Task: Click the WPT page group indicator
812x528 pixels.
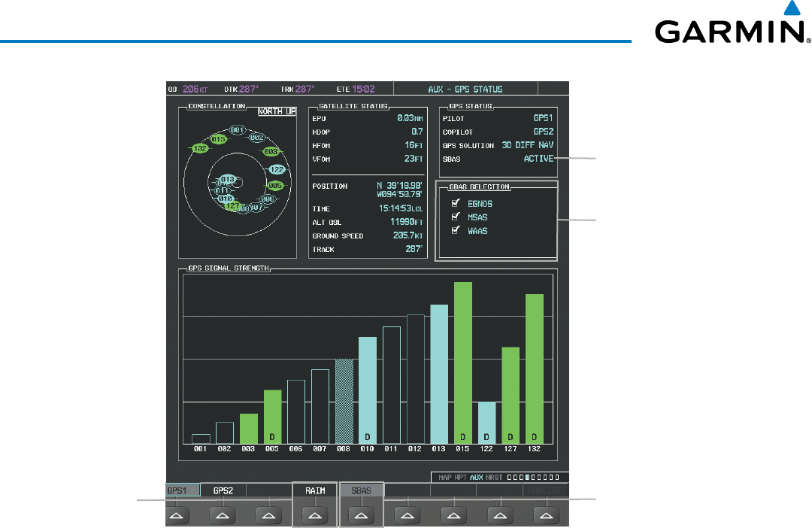Action: (x=461, y=477)
